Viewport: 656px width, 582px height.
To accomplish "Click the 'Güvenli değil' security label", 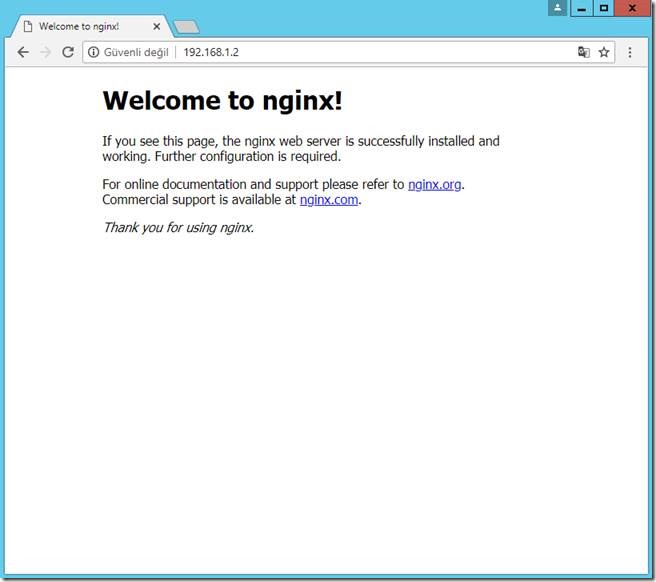I will [136, 52].
